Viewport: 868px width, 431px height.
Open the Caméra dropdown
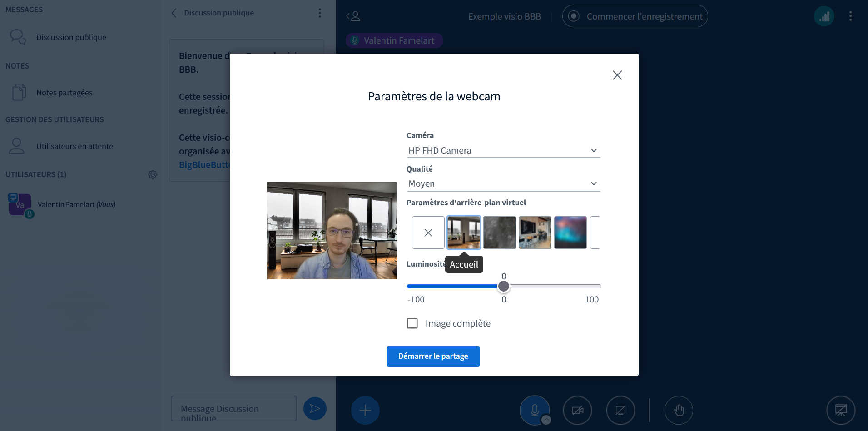point(503,150)
